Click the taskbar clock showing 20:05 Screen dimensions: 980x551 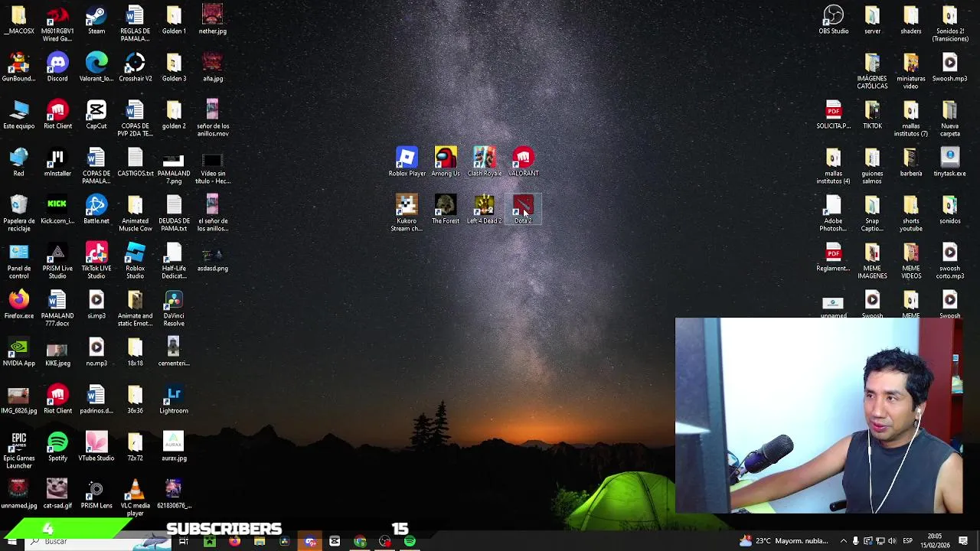point(935,541)
